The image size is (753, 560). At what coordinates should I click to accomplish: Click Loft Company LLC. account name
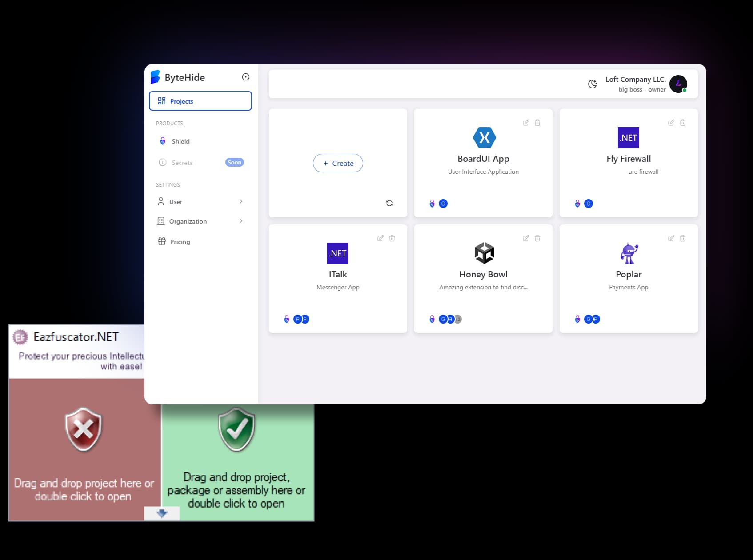(x=636, y=79)
